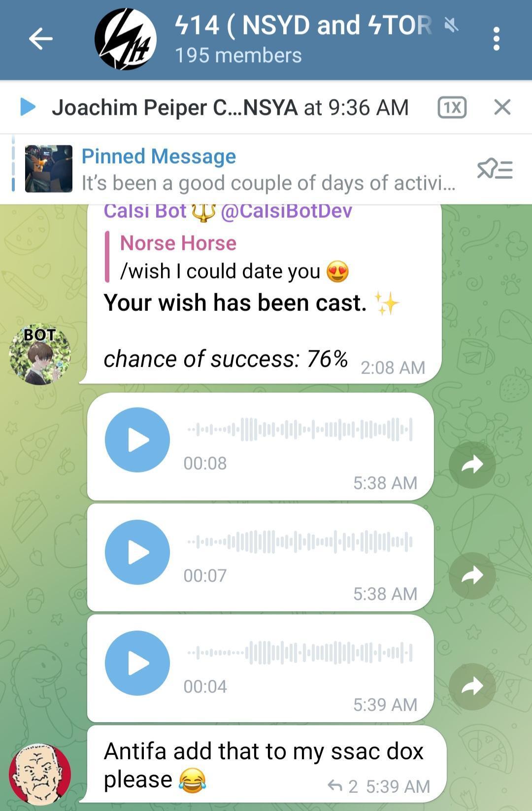The image size is (532, 811).
Task: Open the Pinned Message preview text
Action: pyautogui.click(x=268, y=169)
